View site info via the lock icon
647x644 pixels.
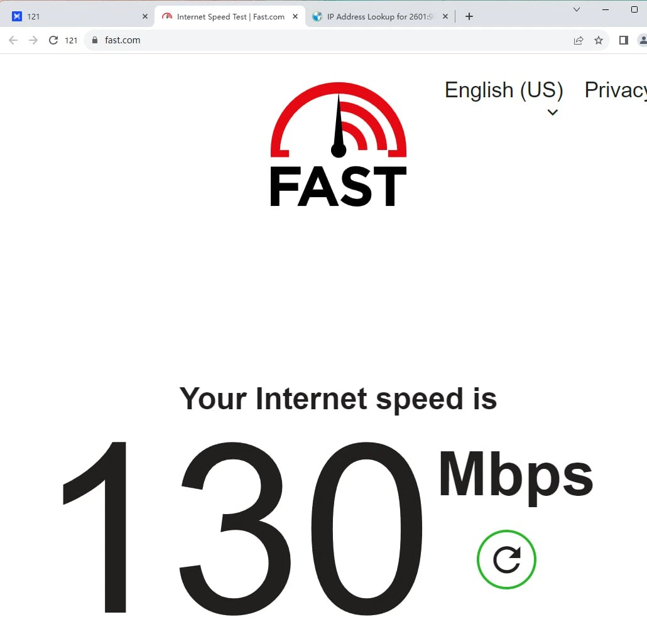[x=95, y=40]
